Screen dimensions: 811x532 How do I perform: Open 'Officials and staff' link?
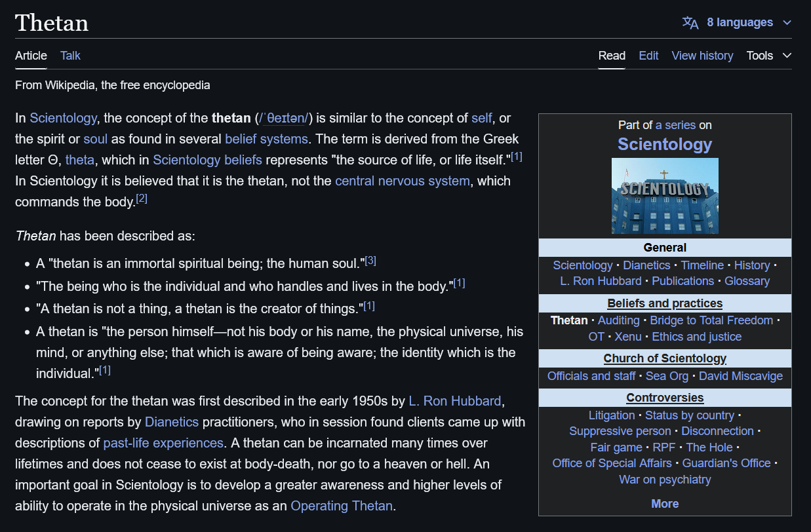[591, 376]
